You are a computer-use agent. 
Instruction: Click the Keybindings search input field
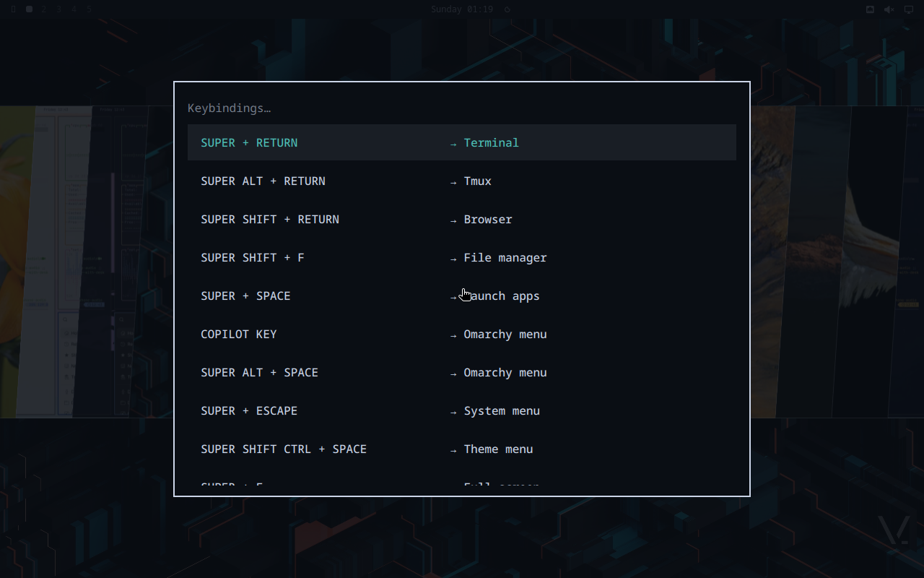click(x=462, y=108)
